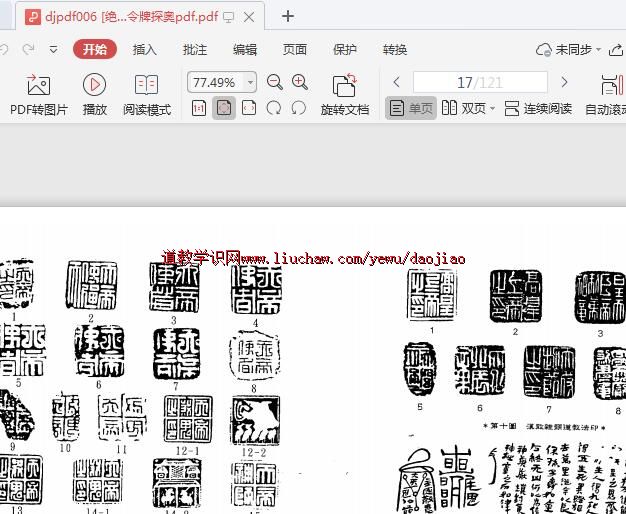Viewport: 626px width, 514px height.
Task: Select fit width view
Action: (249, 108)
